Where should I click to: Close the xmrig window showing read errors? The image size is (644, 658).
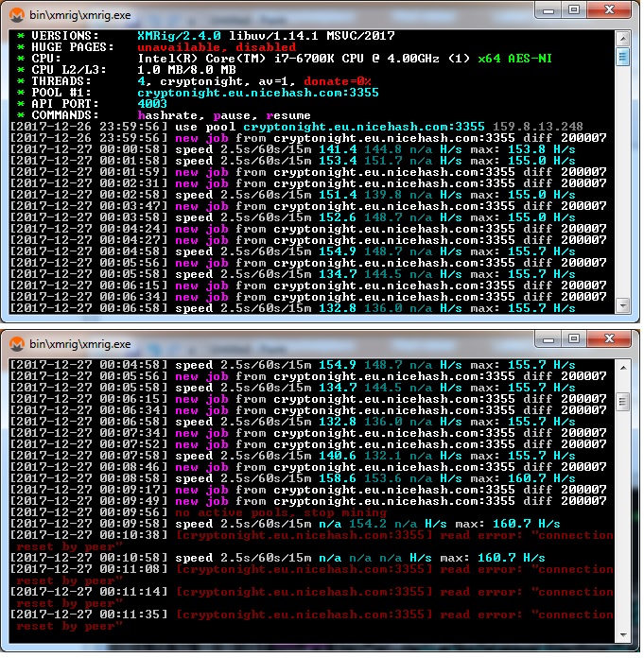pos(609,339)
